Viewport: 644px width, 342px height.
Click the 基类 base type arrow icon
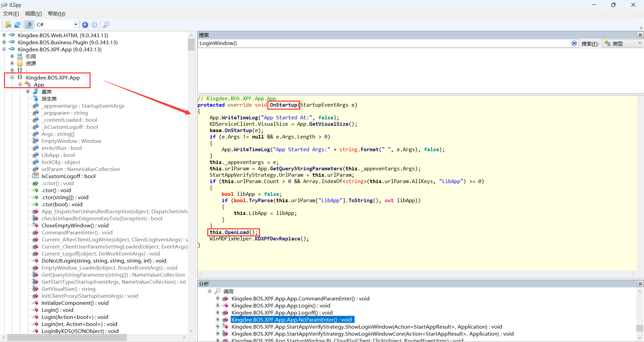tap(36, 91)
